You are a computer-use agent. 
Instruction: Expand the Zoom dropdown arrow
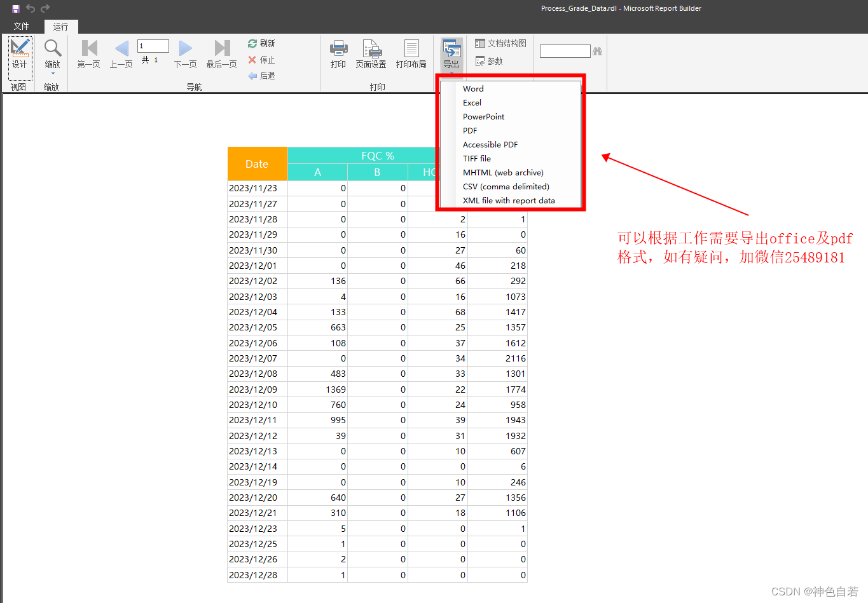52,74
